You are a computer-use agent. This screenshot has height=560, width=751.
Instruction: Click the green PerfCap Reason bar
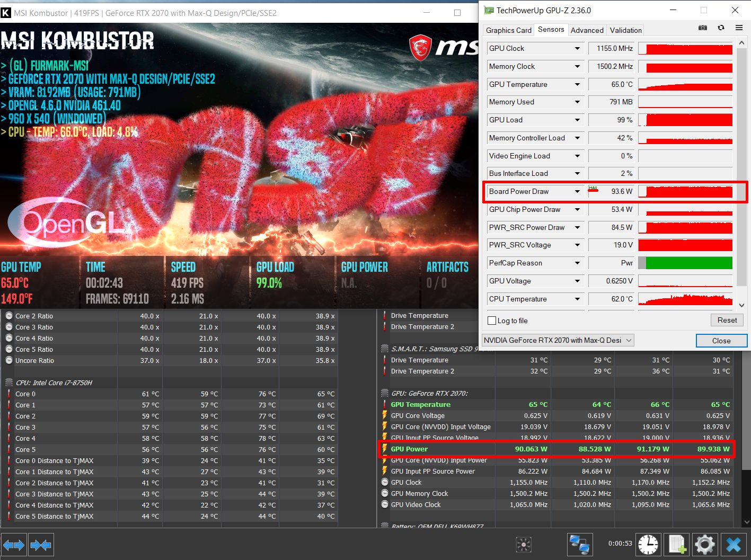coord(689,263)
